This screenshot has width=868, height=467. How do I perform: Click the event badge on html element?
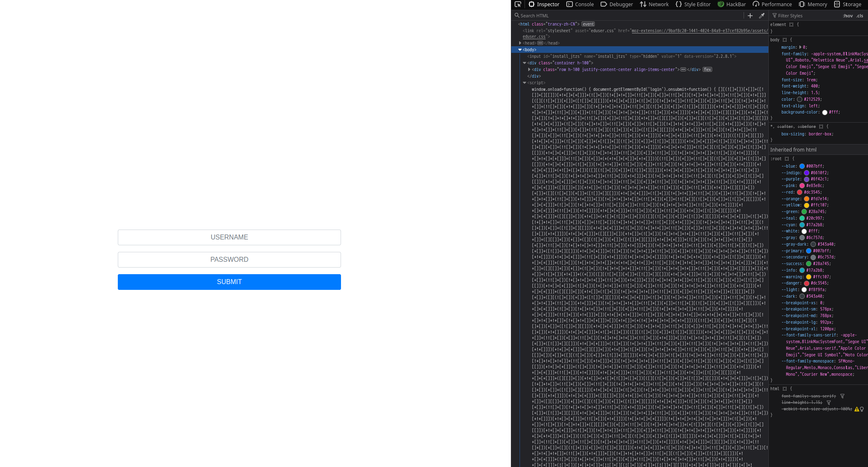point(588,24)
